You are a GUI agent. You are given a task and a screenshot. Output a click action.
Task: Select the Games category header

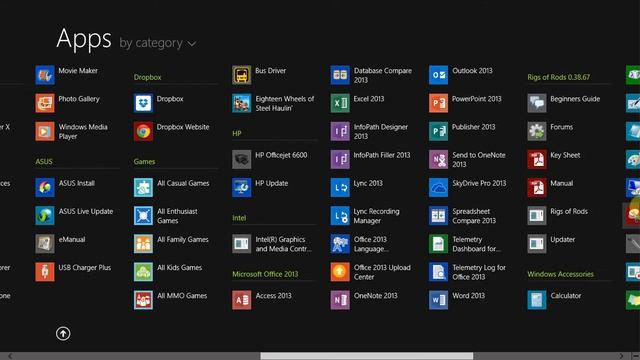pyautogui.click(x=144, y=162)
